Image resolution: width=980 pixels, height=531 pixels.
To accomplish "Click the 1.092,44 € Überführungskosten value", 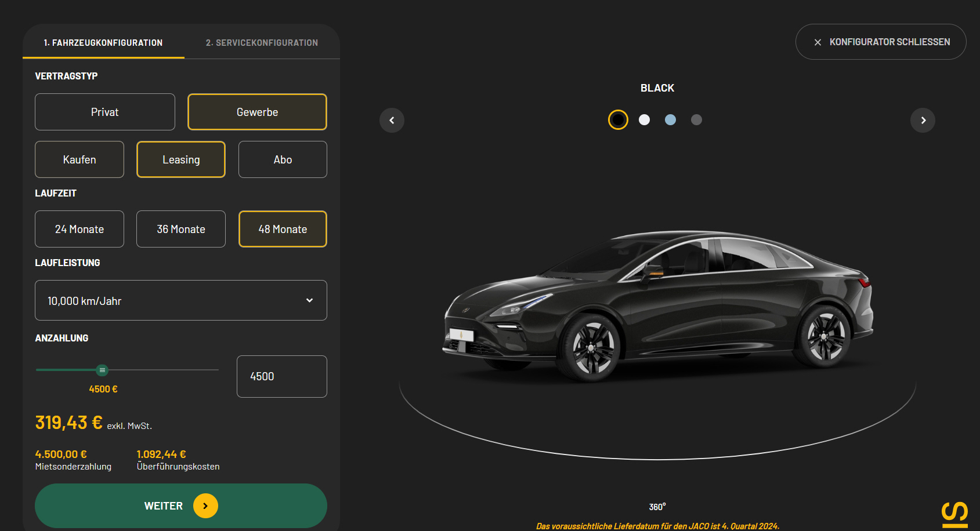I will 161,454.
